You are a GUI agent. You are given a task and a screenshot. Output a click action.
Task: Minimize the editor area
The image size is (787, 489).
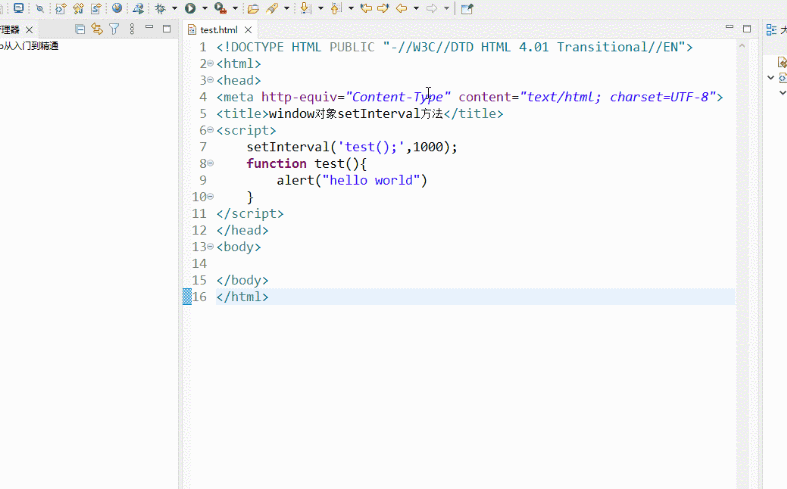729,27
